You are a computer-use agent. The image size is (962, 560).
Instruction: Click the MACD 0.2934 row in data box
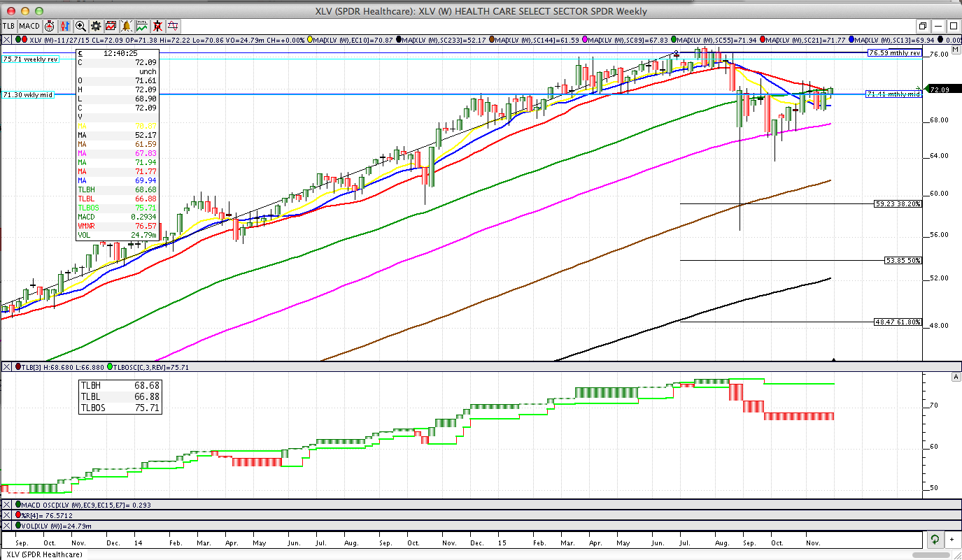(x=118, y=217)
